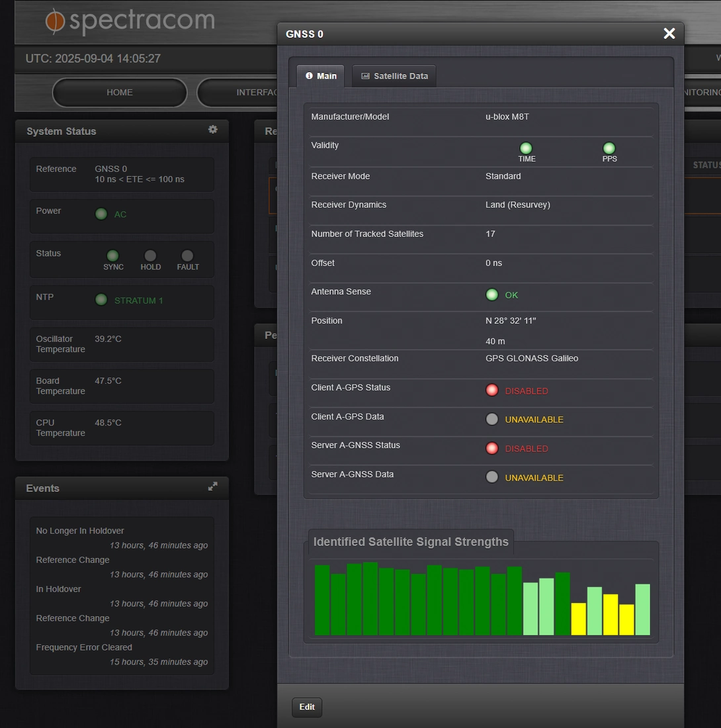Click 'Frequency Error Cleared' event
This screenshot has width=721, height=728.
[84, 647]
